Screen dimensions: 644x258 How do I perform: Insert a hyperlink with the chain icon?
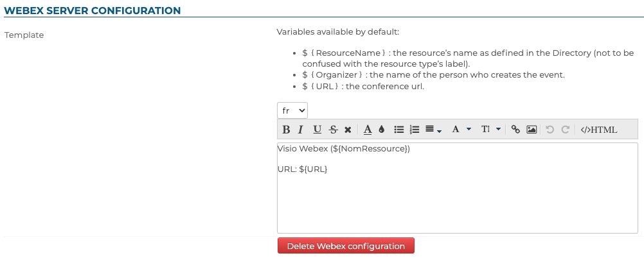coord(515,130)
